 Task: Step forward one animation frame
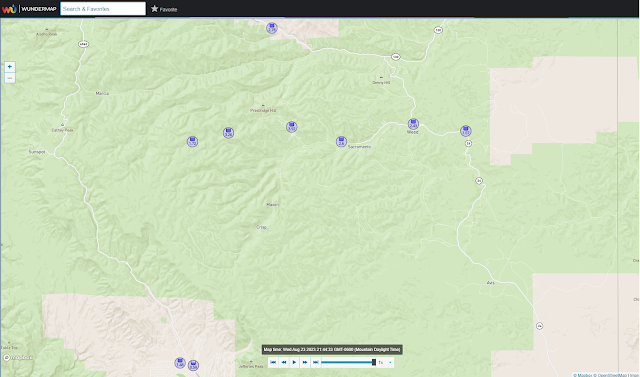[x=305, y=362]
